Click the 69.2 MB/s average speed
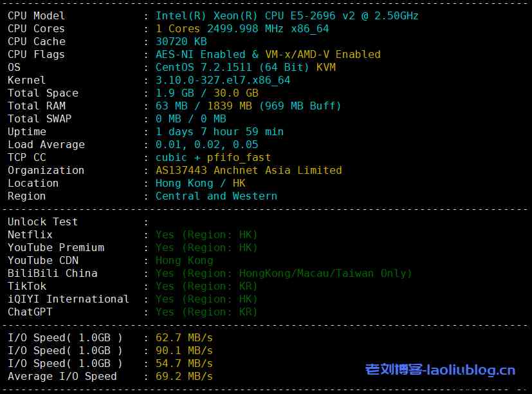Viewport: 532px width, 394px height. pos(184,377)
